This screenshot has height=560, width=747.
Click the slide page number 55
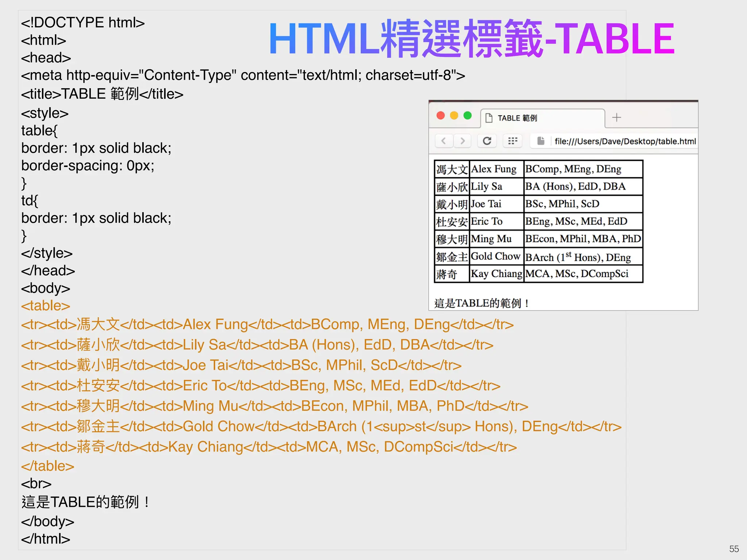tap(734, 549)
